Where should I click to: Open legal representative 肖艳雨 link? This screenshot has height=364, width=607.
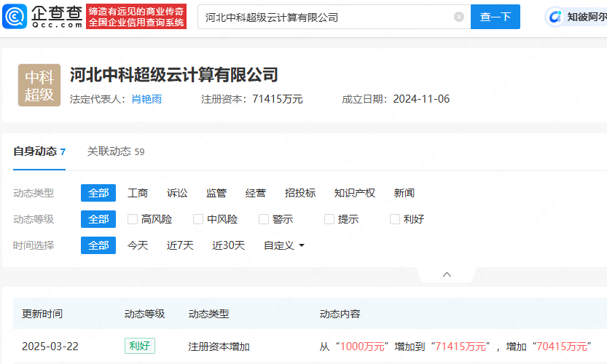click(x=146, y=99)
